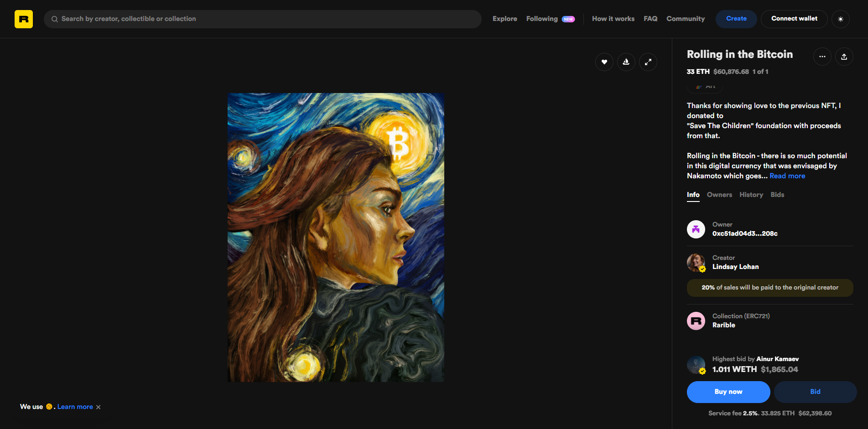
Task: Click the 20% royalties notice
Action: pos(770,288)
